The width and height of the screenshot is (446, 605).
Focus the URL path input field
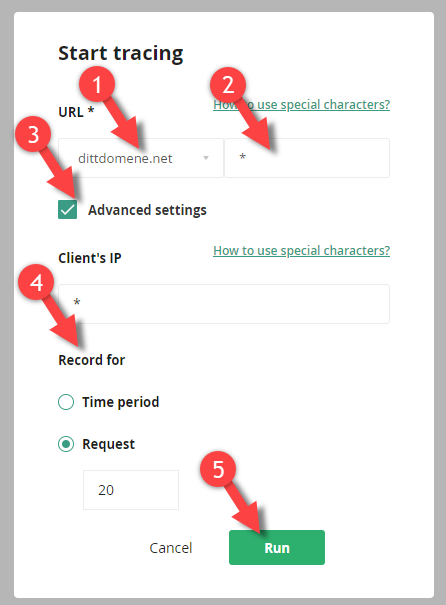(x=307, y=158)
